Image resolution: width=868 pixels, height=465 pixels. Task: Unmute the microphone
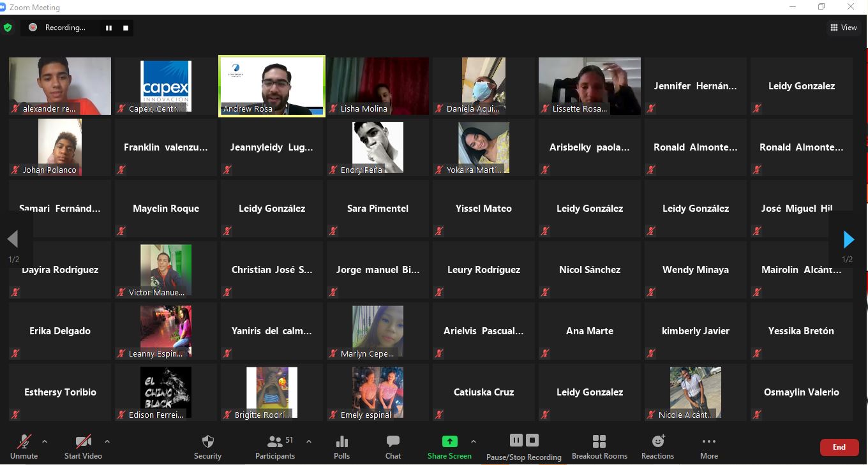tap(24, 447)
